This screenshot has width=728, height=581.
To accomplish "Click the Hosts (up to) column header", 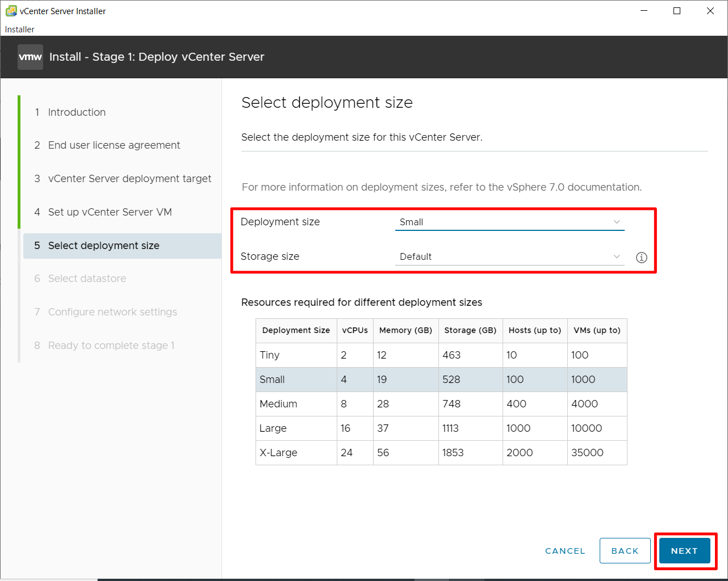I will 535,330.
